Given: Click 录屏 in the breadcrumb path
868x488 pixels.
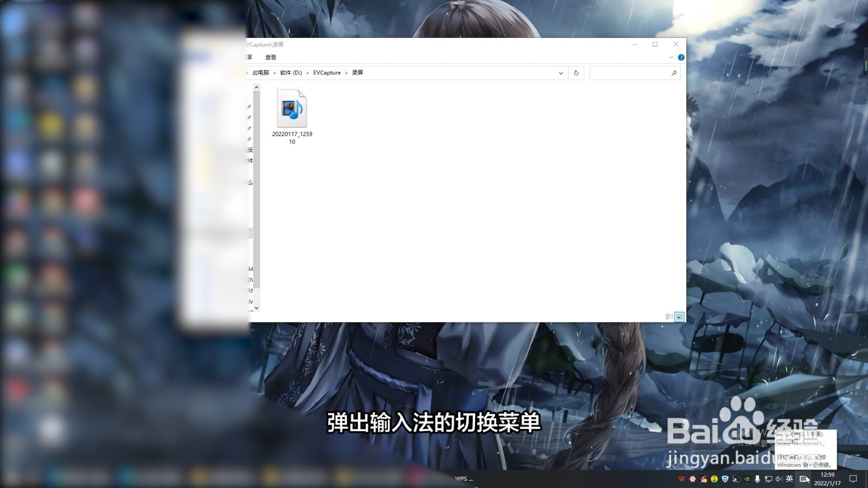Looking at the screenshot, I should [x=358, y=73].
